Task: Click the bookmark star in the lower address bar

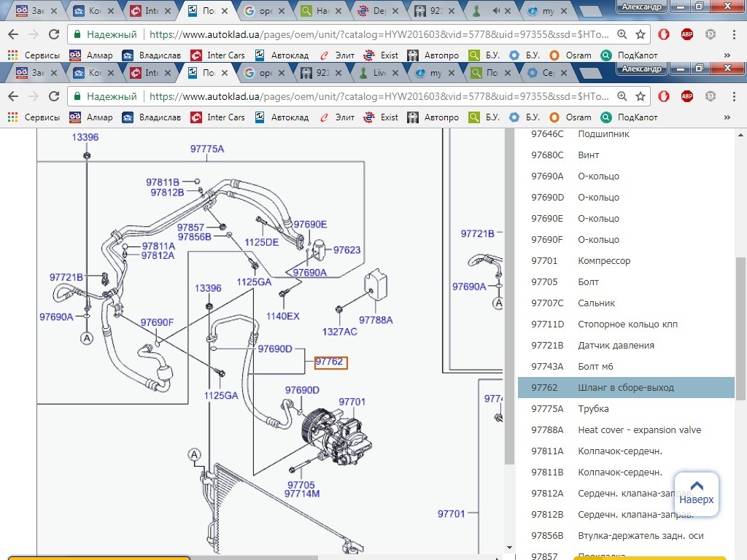Action: click(640, 96)
